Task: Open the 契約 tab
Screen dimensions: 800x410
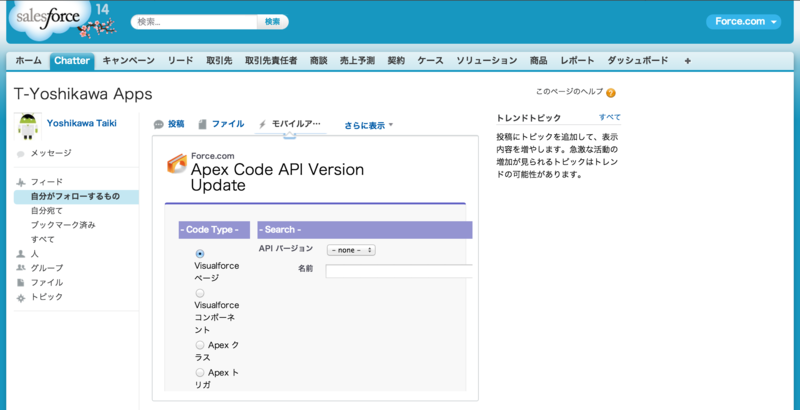Action: (396, 60)
